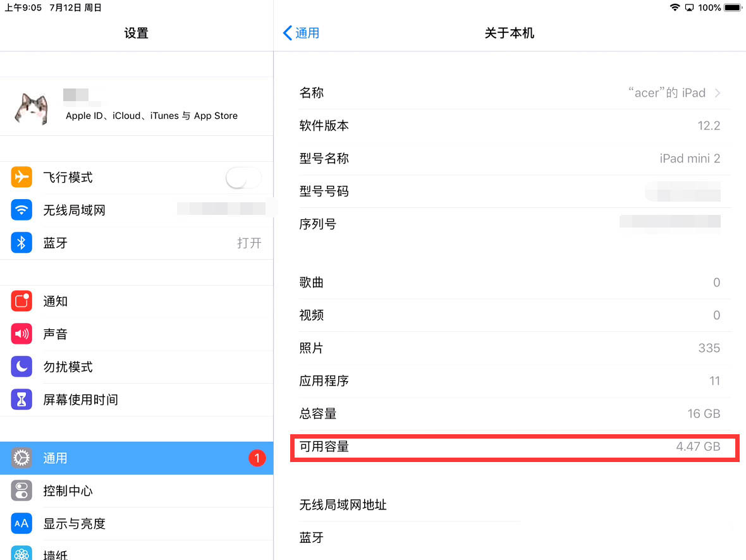Expand the device name chevron arrow
The width and height of the screenshot is (746, 560).
tap(717, 93)
